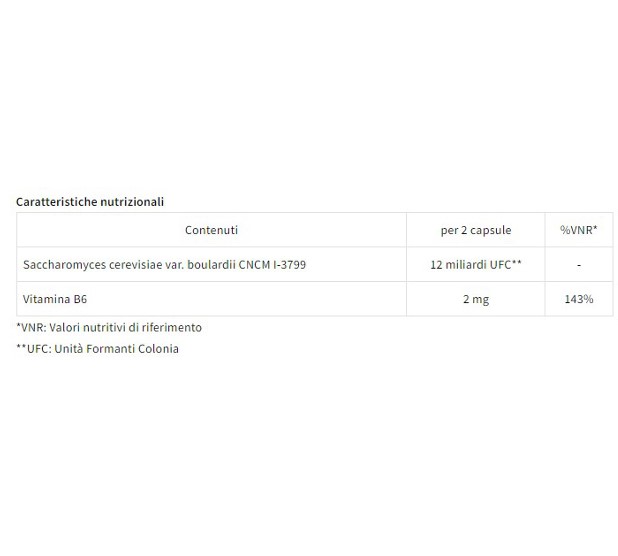The height and width of the screenshot is (556, 618).
Task: Click the '2 mg' value cell
Action: (476, 299)
